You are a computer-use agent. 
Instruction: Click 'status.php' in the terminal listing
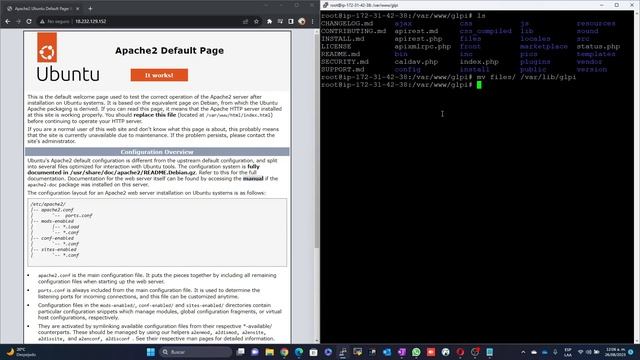pyautogui.click(x=598, y=47)
